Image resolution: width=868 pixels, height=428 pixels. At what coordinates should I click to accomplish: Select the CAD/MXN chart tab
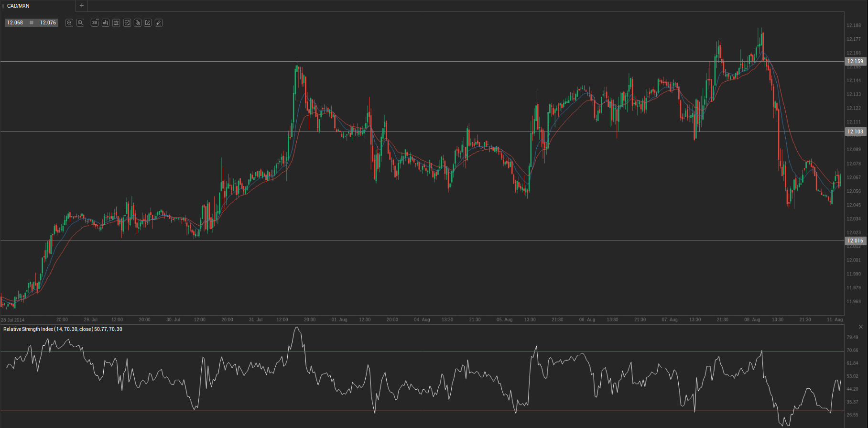pos(18,6)
